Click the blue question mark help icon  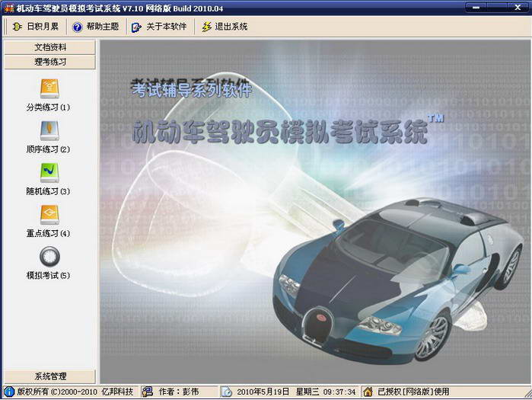pyautogui.click(x=78, y=27)
